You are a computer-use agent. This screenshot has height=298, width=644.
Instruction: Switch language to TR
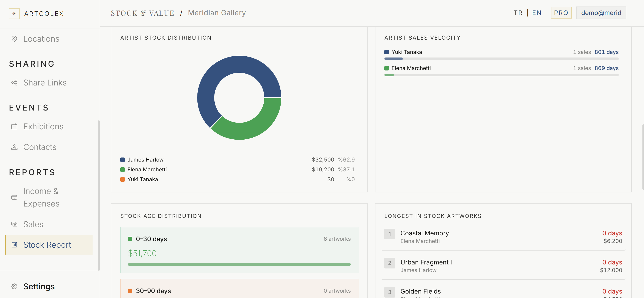518,13
